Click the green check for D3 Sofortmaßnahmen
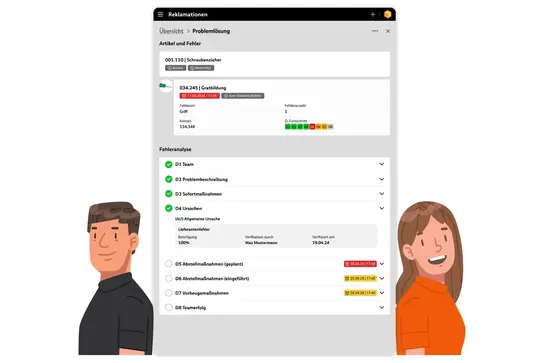Image resolution: width=544 pixels, height=363 pixels. pyautogui.click(x=169, y=194)
